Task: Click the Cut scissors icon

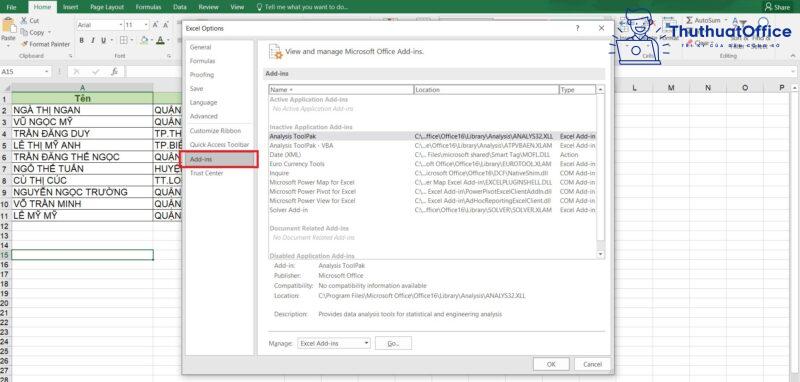Action: (23, 21)
